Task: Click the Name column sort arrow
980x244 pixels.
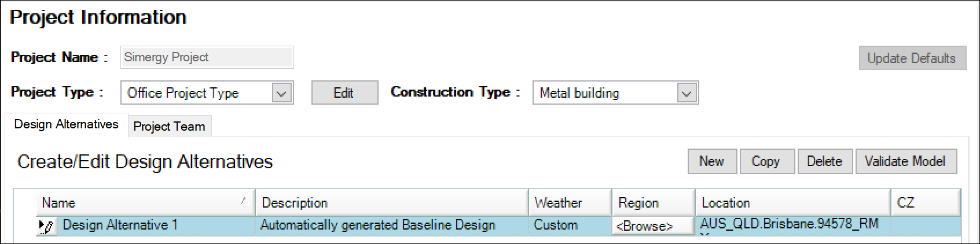Action: coord(245,201)
